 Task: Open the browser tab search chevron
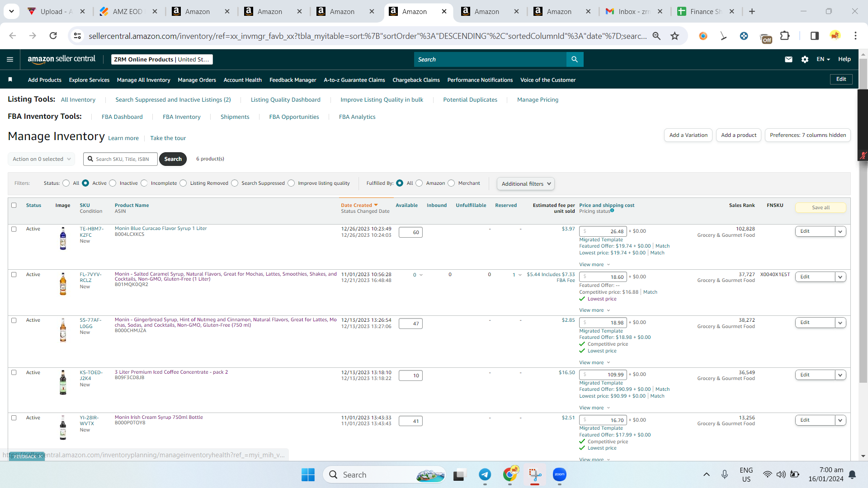click(x=11, y=11)
